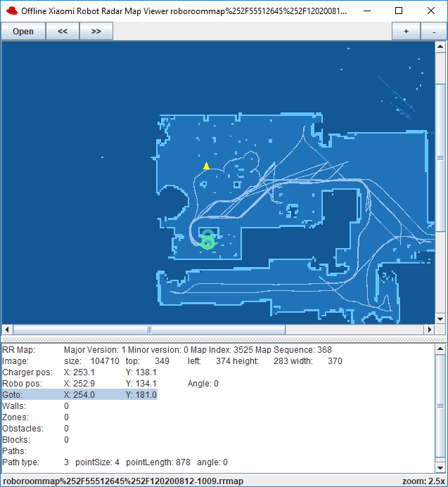Screen dimensions: 448x487
Task: Zoom out using the - button
Action: [433, 32]
